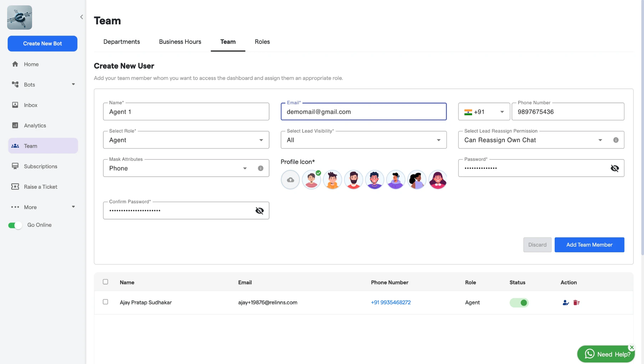
Task: Click the Name column header
Action: 127,282
